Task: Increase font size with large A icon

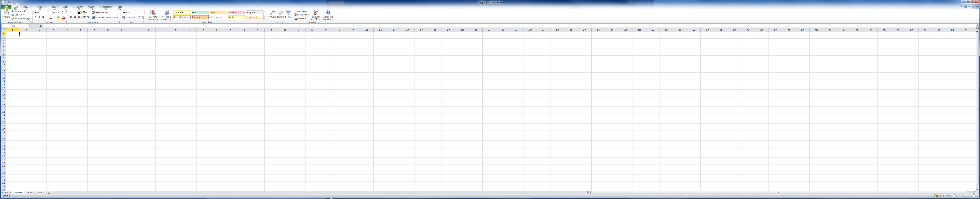Action: (62, 13)
